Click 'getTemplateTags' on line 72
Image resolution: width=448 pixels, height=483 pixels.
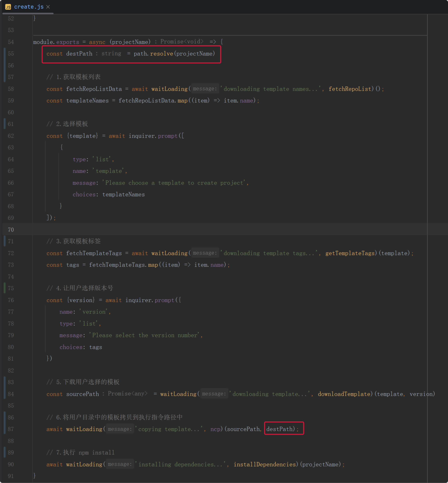[350, 253]
